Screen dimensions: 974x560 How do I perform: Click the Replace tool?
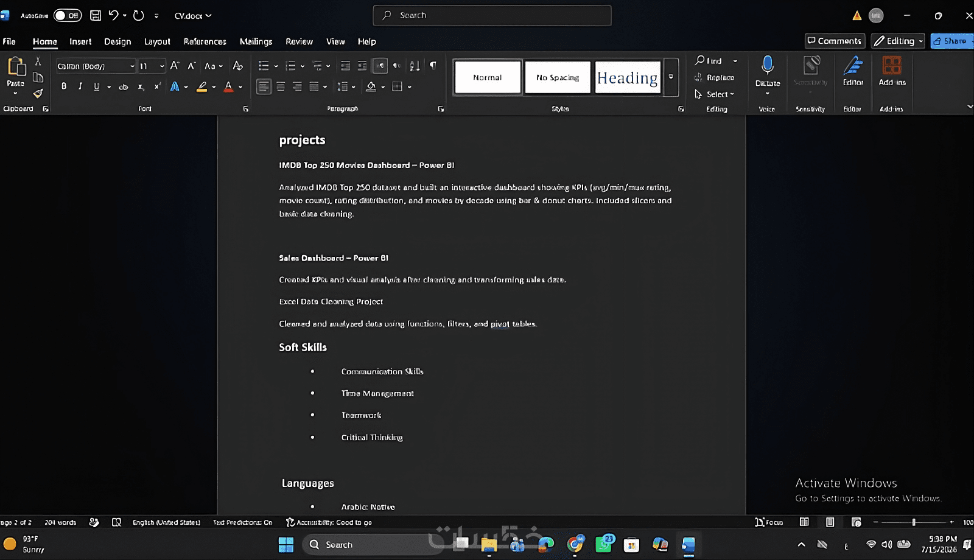pos(714,77)
